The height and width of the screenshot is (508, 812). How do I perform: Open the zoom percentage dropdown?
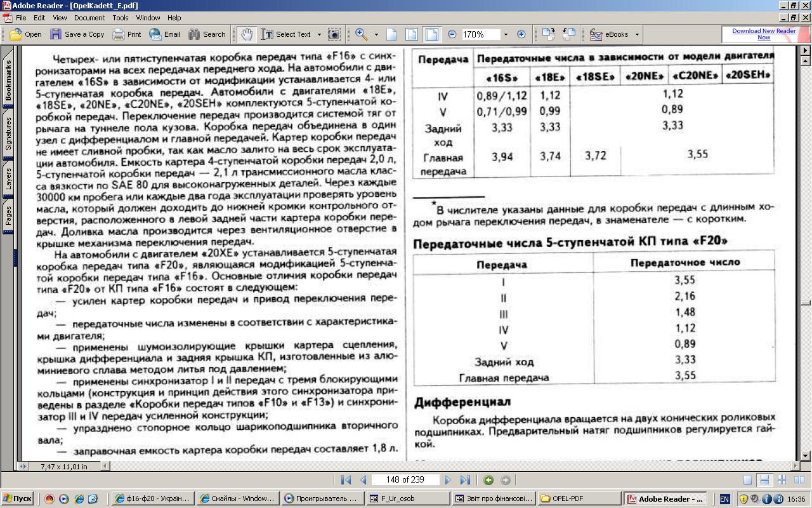pos(506,34)
